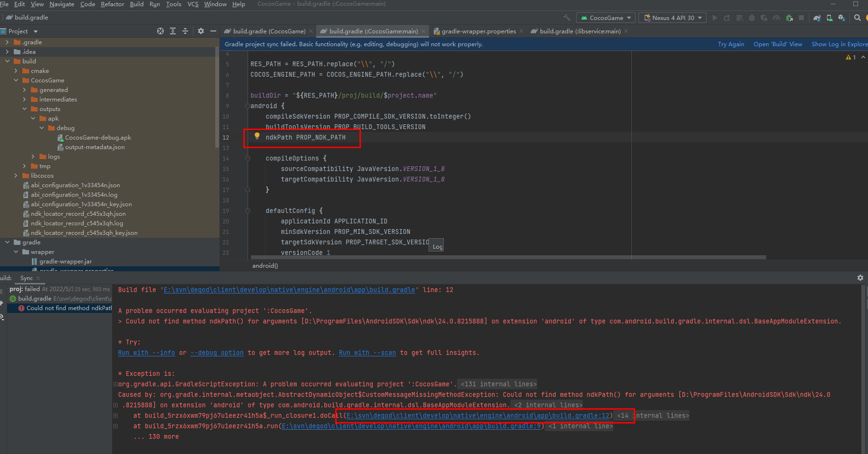Click Select Opened File target icon
This screenshot has height=454, width=868.
[x=160, y=31]
